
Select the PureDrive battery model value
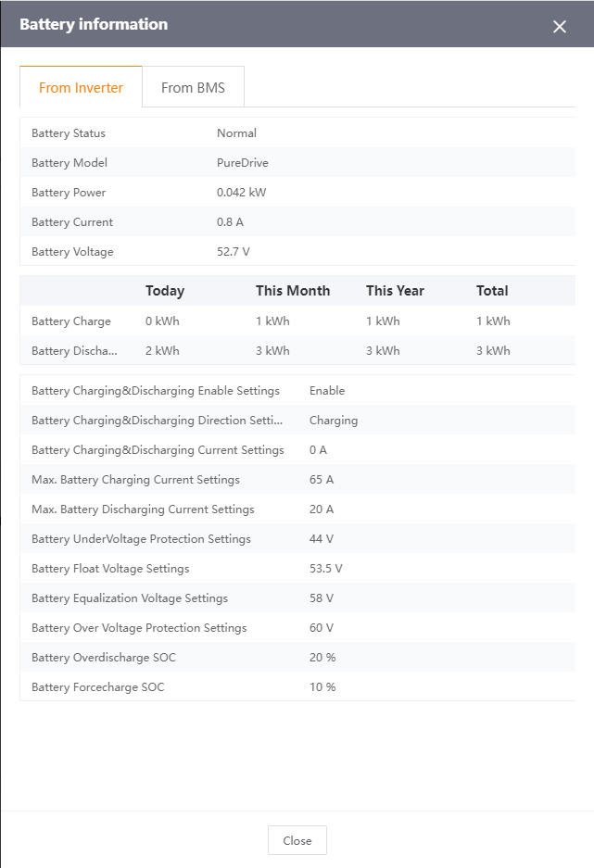(243, 163)
